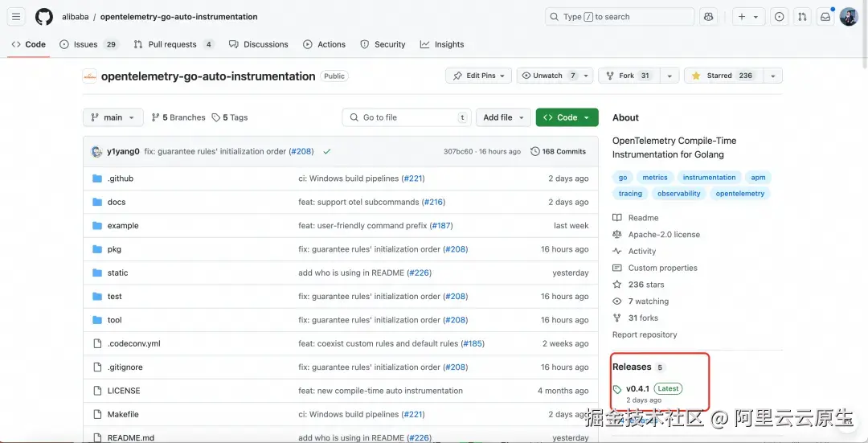Open the pkg folder
Screen dimensions: 868x443
114,249
